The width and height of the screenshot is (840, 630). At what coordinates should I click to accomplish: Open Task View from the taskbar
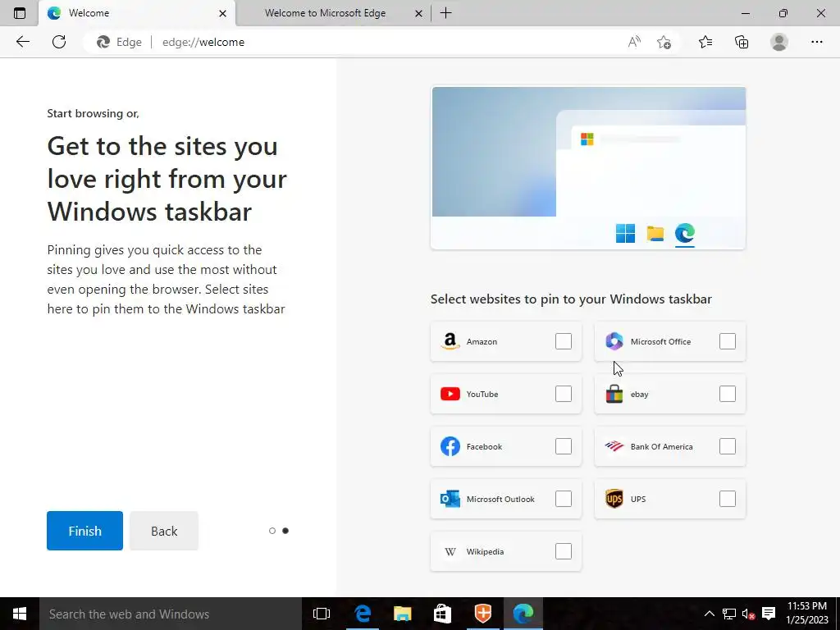[x=322, y=614]
